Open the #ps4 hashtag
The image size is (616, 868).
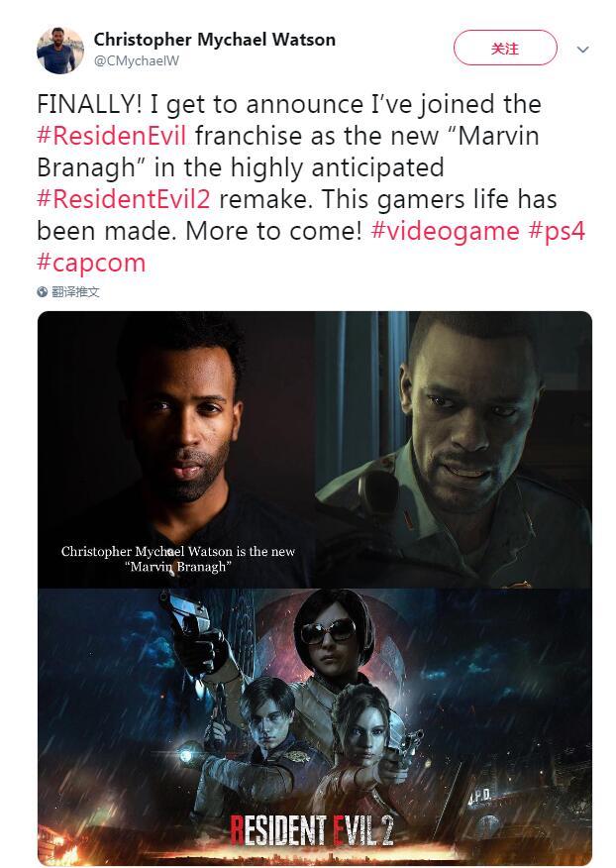[x=557, y=230]
